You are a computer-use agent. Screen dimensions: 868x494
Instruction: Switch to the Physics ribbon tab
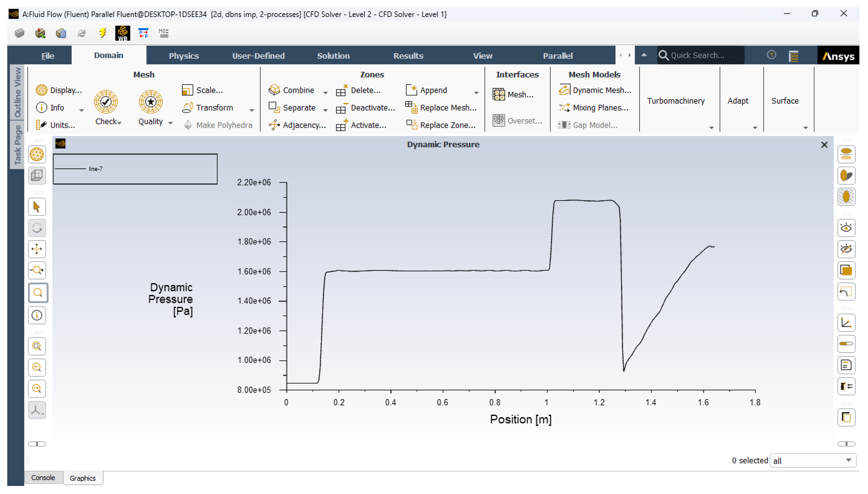coord(184,56)
